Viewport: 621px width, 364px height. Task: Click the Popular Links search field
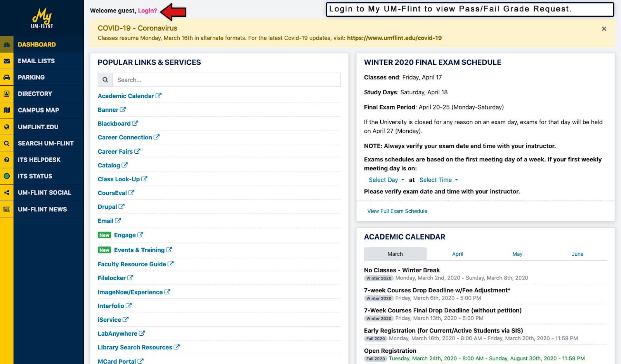point(227,80)
